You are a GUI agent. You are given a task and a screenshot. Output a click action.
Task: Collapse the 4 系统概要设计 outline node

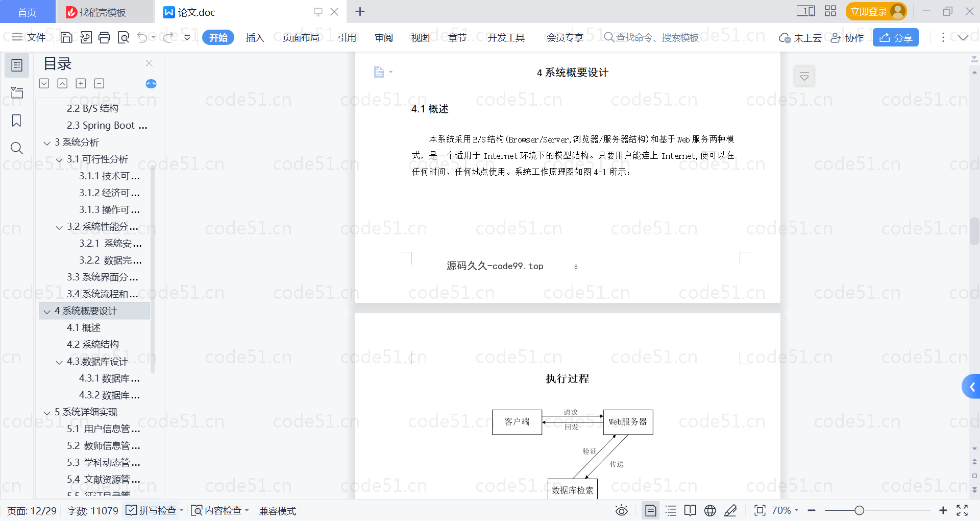coord(47,312)
